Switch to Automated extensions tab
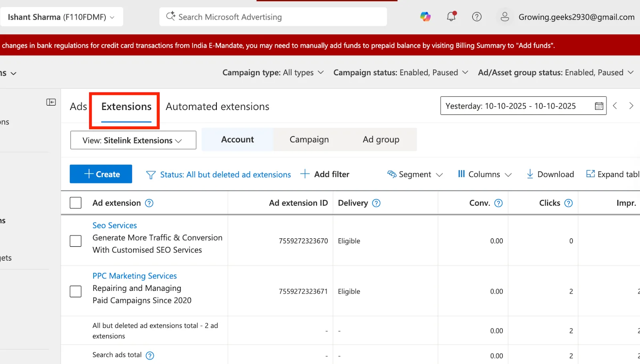The width and height of the screenshot is (640, 364). point(218,106)
